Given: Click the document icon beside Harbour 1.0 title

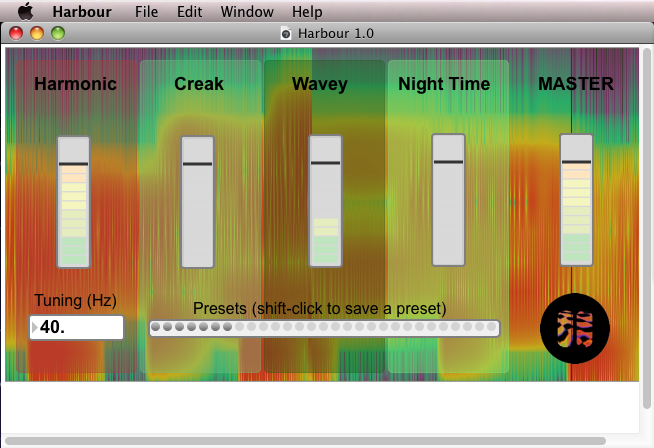Looking at the screenshot, I should tap(286, 33).
